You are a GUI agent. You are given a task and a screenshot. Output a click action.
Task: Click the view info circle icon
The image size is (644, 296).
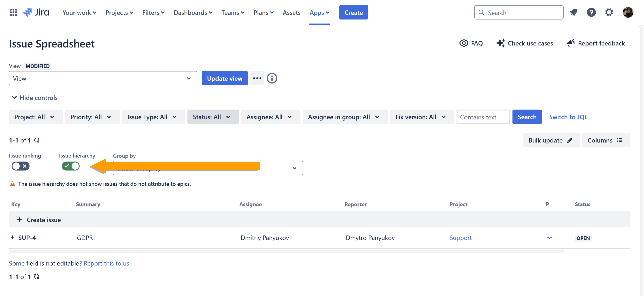(x=272, y=78)
